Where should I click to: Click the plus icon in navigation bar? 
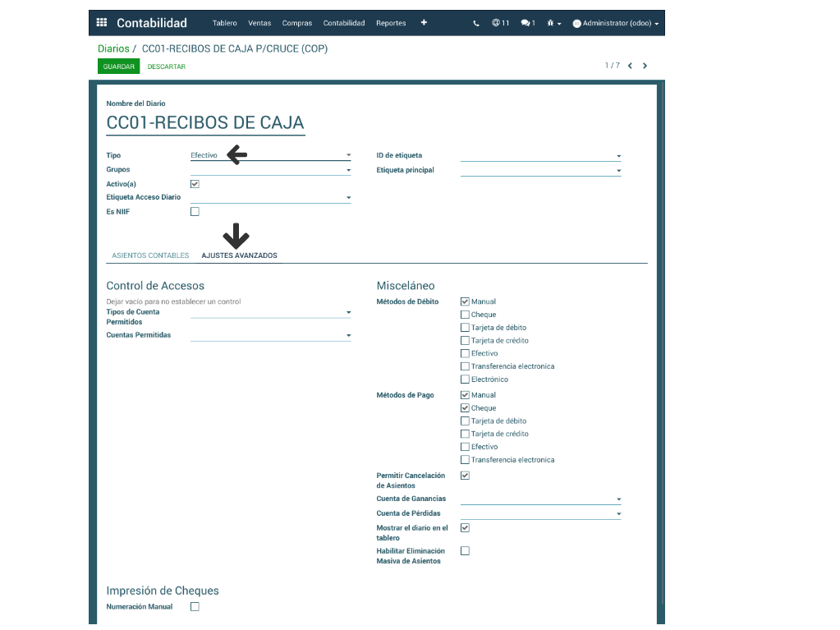tap(424, 23)
